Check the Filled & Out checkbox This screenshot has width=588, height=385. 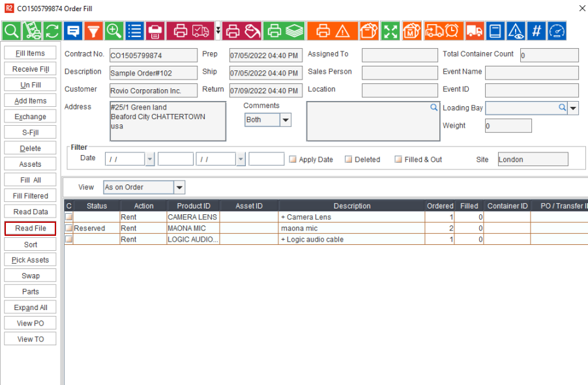click(x=398, y=160)
